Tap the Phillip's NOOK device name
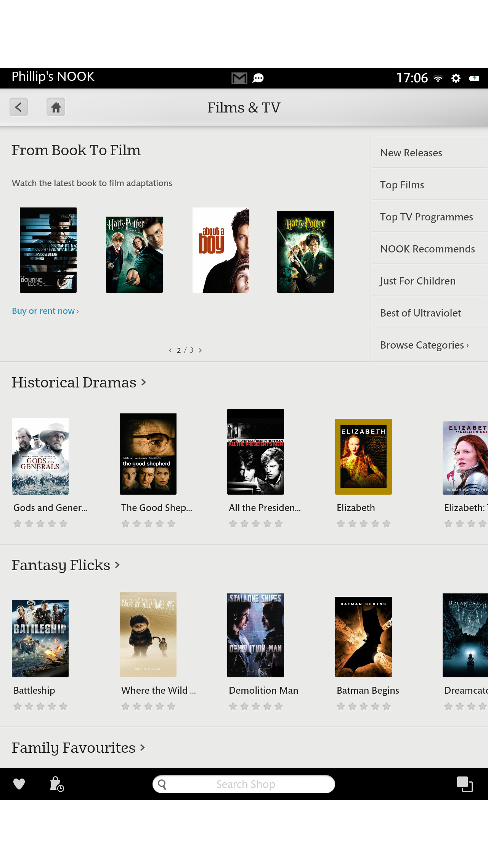The width and height of the screenshot is (488, 868). tap(53, 77)
